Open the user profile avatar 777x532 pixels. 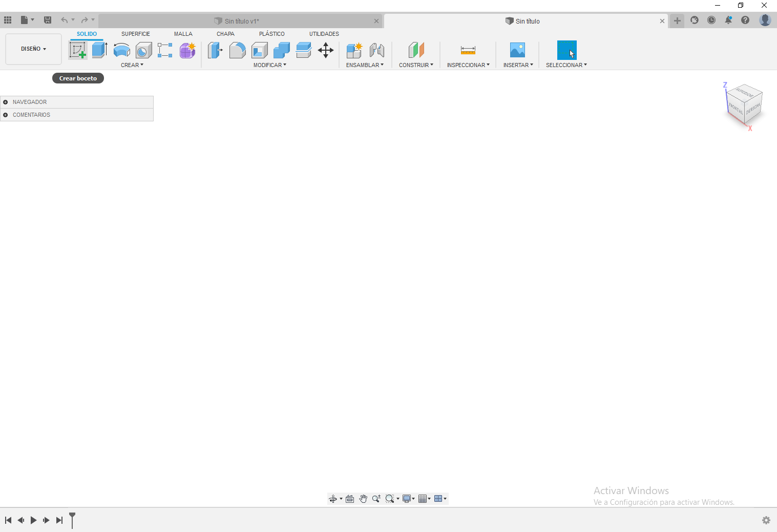[x=765, y=20]
